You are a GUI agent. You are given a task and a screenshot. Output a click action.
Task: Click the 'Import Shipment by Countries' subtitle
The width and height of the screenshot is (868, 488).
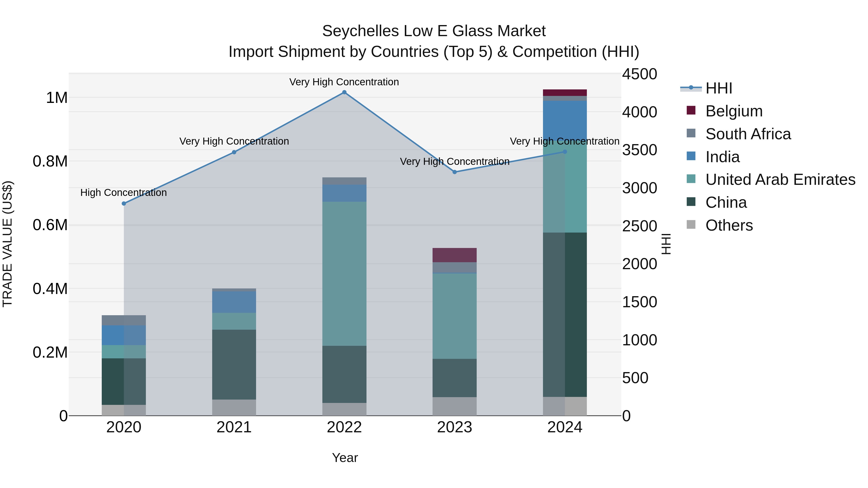[434, 52]
